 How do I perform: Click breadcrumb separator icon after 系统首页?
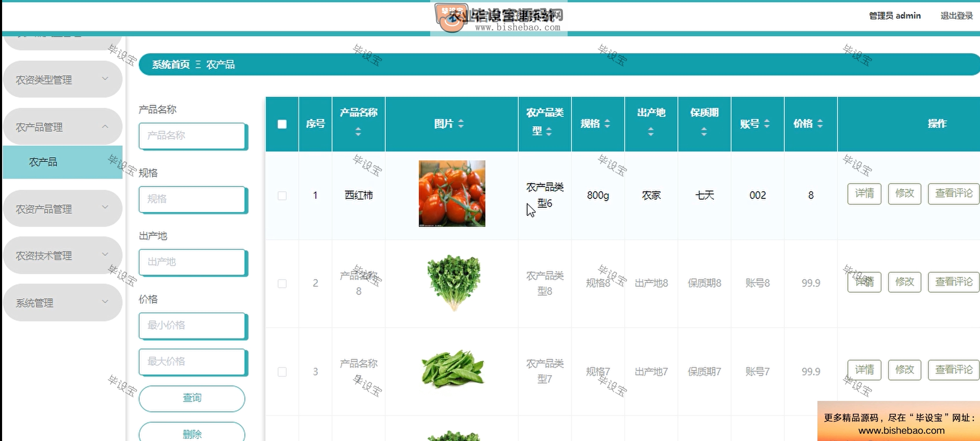tap(198, 64)
